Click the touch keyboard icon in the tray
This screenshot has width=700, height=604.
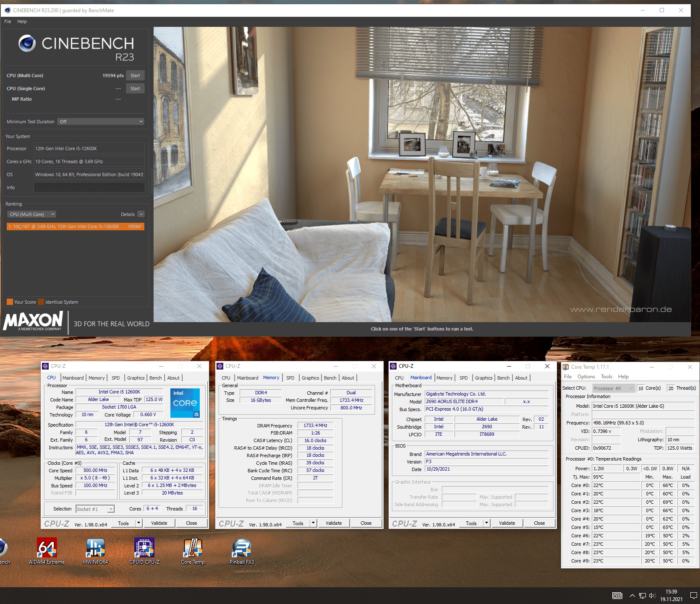pos(617,596)
